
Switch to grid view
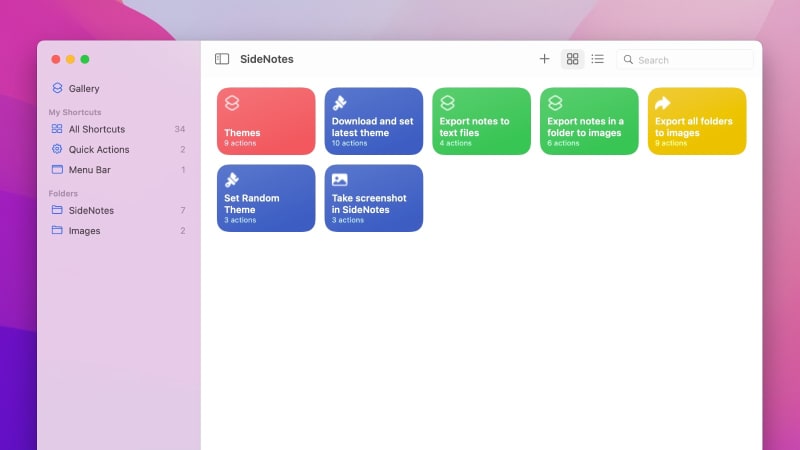click(x=572, y=59)
